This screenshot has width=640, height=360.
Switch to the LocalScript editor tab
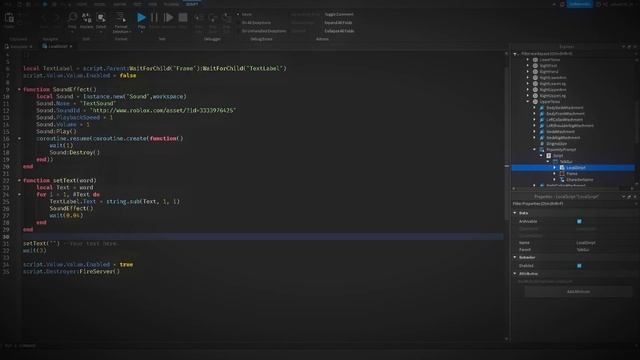[x=57, y=46]
